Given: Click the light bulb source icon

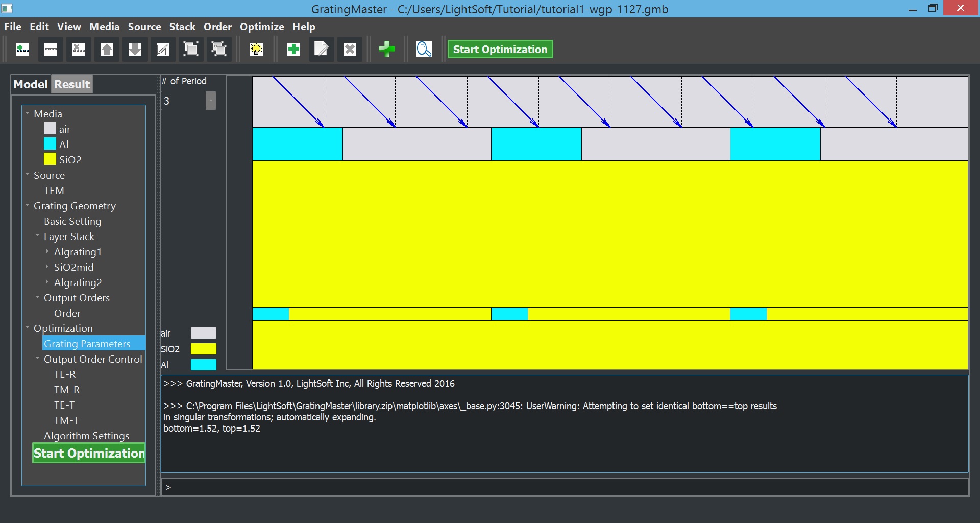Looking at the screenshot, I should click(x=256, y=50).
